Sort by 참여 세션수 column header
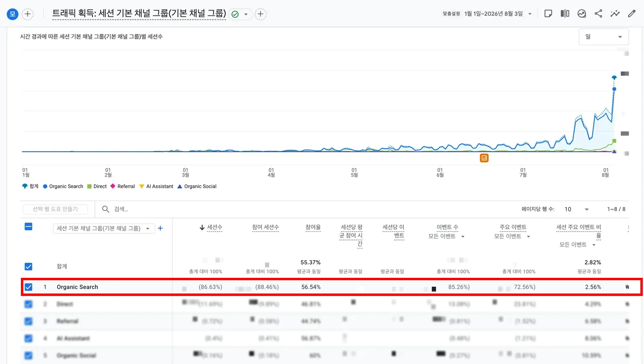The width and height of the screenshot is (644, 364). point(265,227)
